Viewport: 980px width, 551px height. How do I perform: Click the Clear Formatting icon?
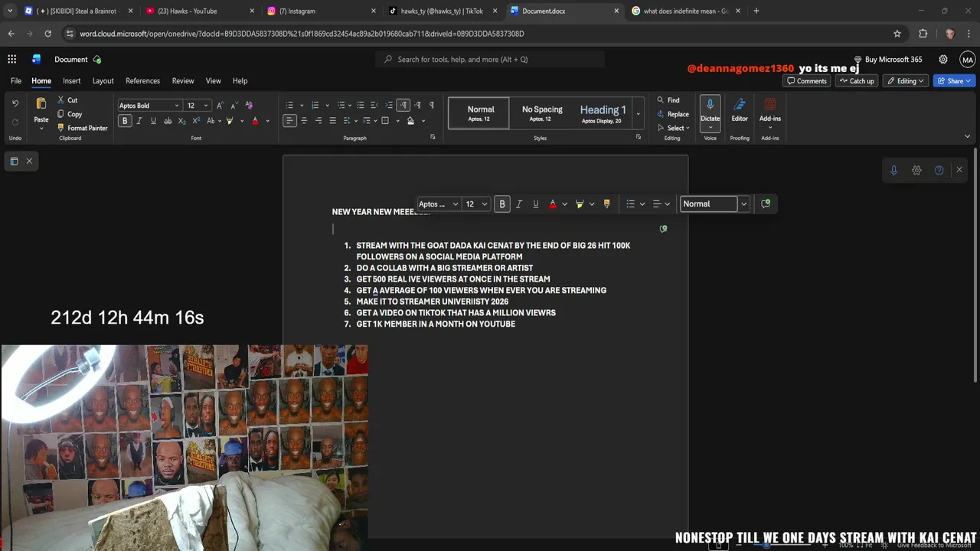coord(248,106)
